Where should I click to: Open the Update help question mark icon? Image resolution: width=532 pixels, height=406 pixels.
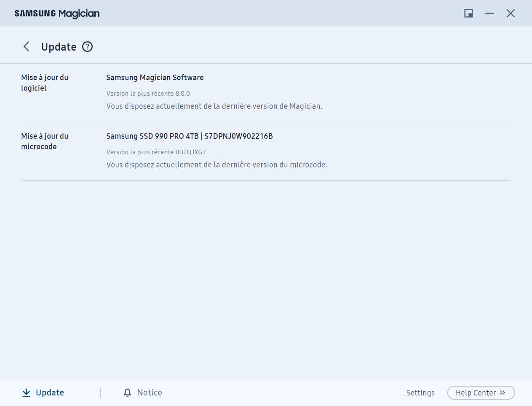tap(87, 46)
